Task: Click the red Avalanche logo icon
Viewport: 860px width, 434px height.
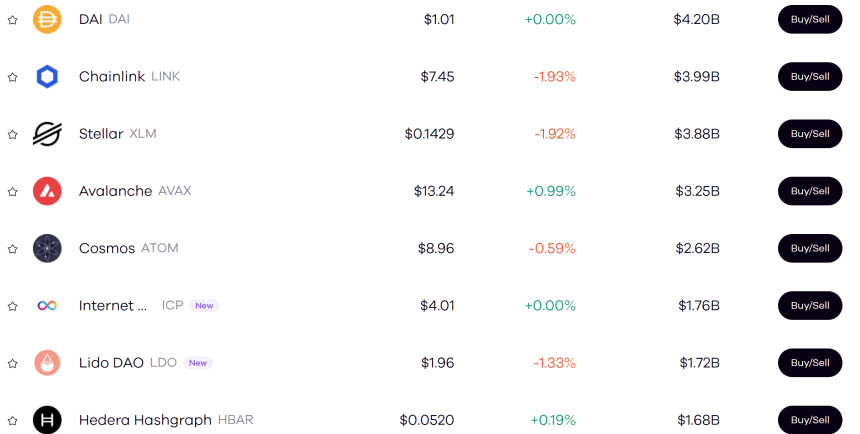Action: pyautogui.click(x=47, y=191)
